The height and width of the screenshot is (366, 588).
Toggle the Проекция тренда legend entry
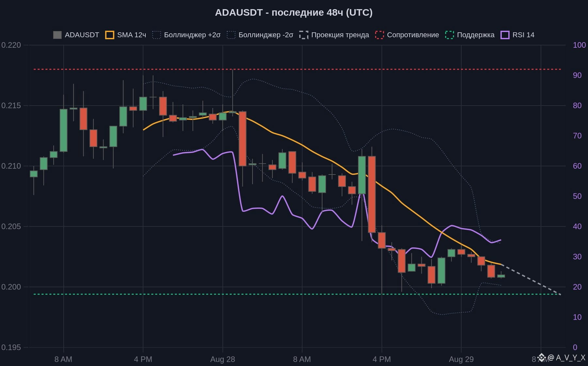coord(334,35)
